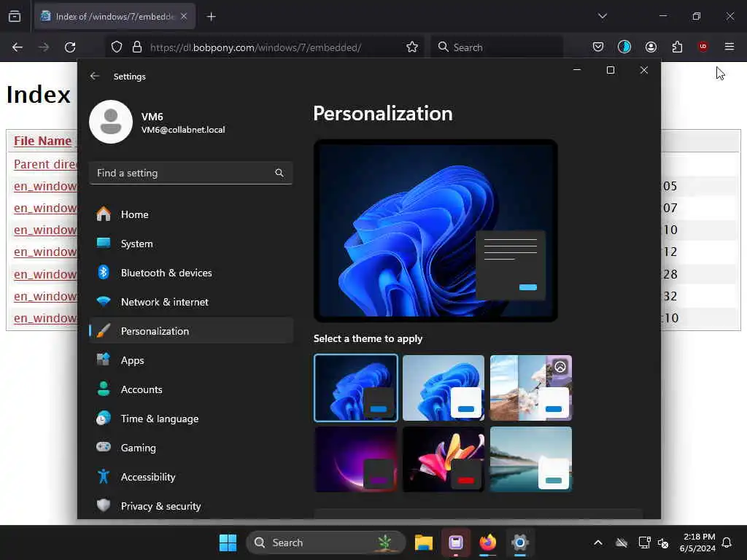Open the VM6 account profile picture
The height and width of the screenshot is (560, 747).
coord(111,122)
